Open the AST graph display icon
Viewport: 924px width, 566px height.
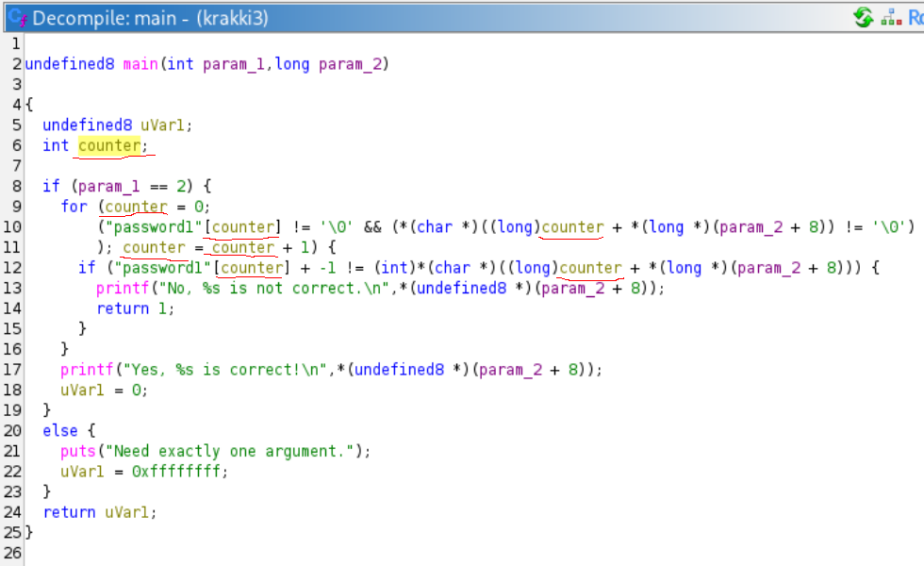[x=890, y=17]
